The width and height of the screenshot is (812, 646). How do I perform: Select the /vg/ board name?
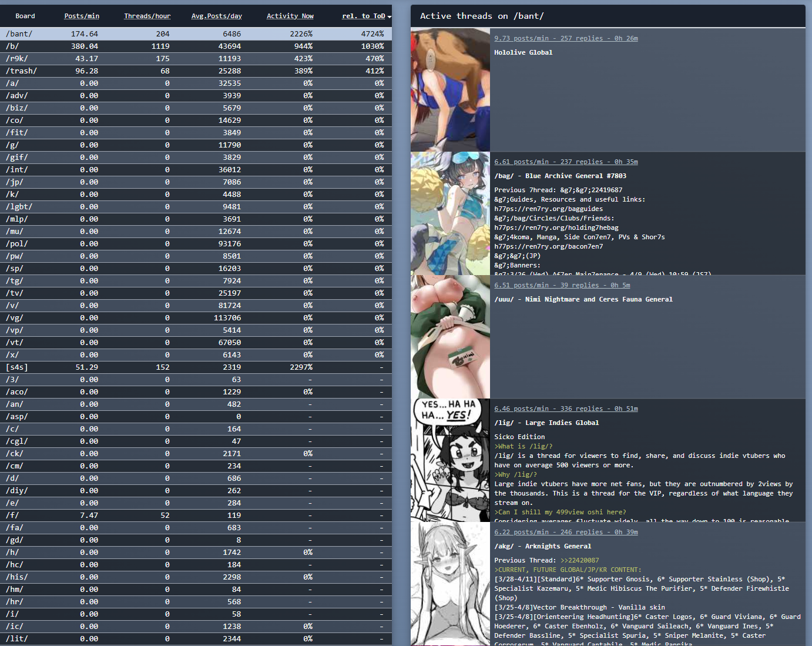15,318
